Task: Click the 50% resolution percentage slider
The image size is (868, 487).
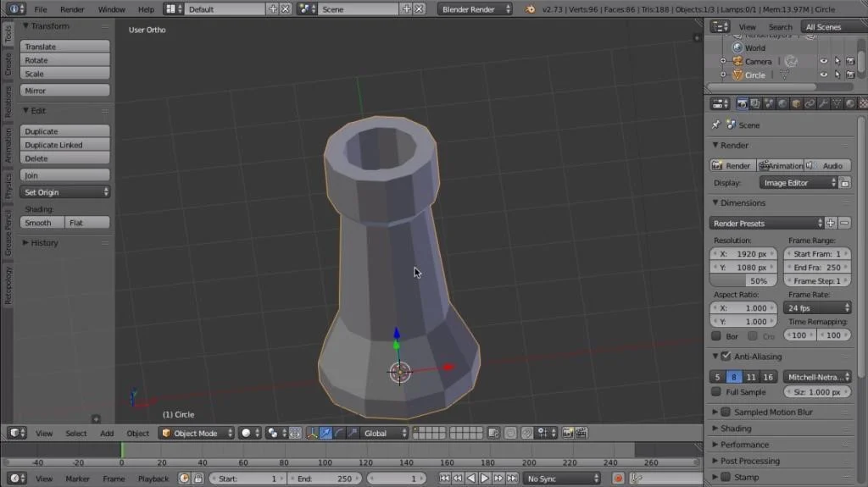Action: coord(743,281)
